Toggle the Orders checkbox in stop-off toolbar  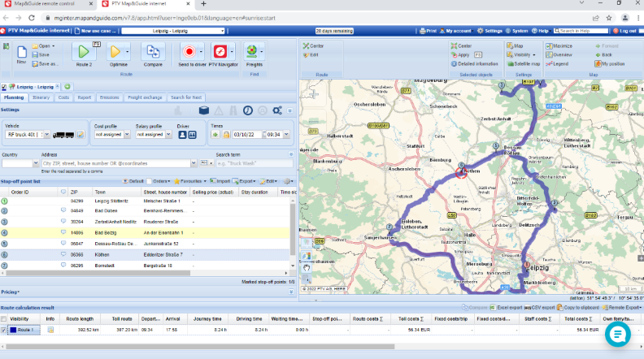(150, 181)
